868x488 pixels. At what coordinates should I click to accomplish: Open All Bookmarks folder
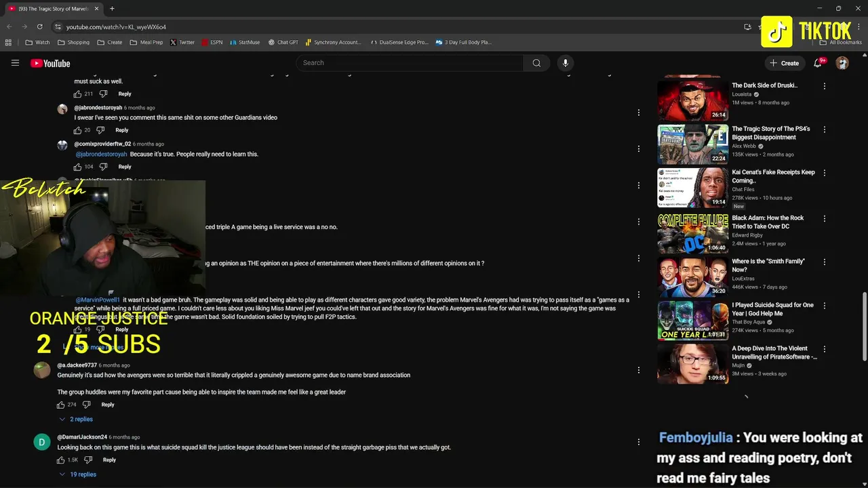(x=841, y=42)
